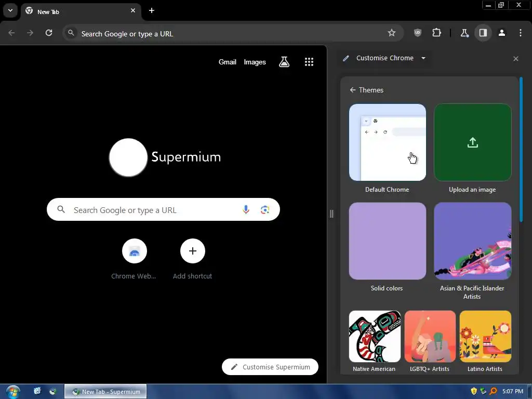Go back from Themes with the arrow
The width and height of the screenshot is (532, 399).
click(353, 90)
